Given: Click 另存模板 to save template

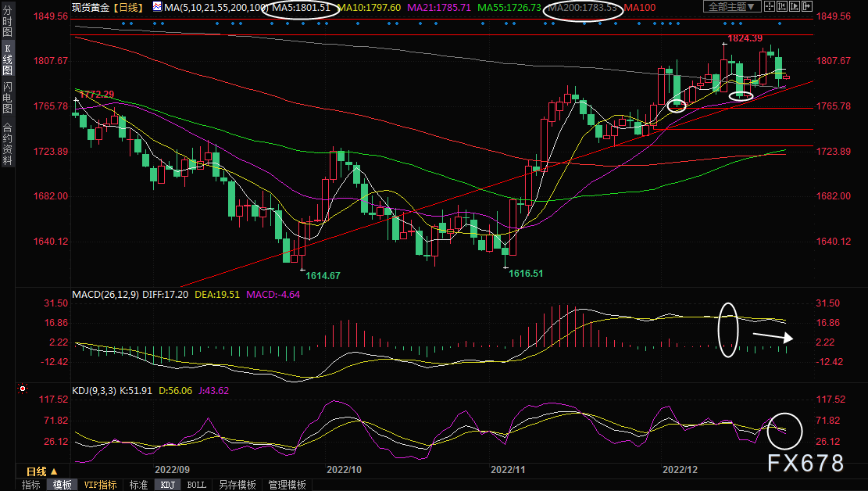Looking at the screenshot, I should tap(237, 485).
